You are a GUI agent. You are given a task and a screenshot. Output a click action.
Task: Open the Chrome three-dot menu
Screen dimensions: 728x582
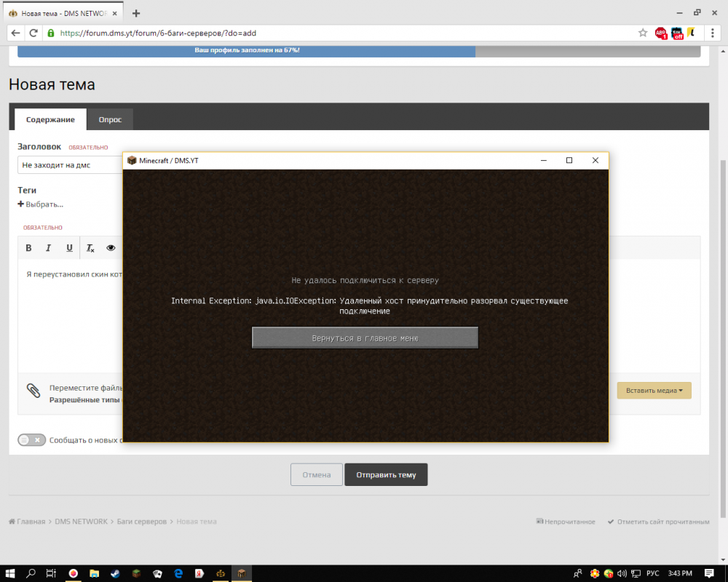(x=712, y=33)
